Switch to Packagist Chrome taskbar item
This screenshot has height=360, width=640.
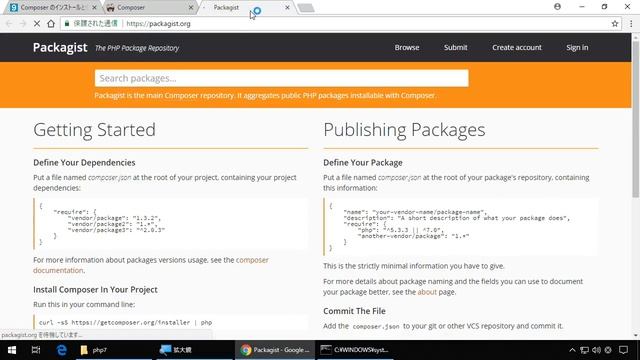tap(275, 350)
